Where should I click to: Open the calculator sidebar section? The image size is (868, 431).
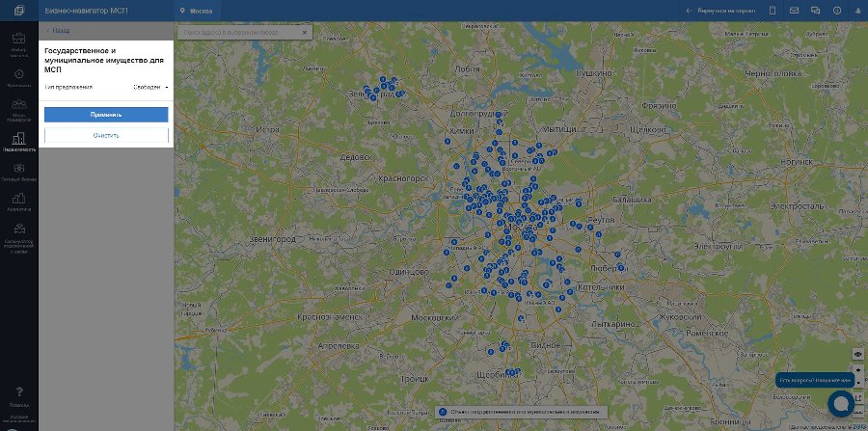point(19,238)
